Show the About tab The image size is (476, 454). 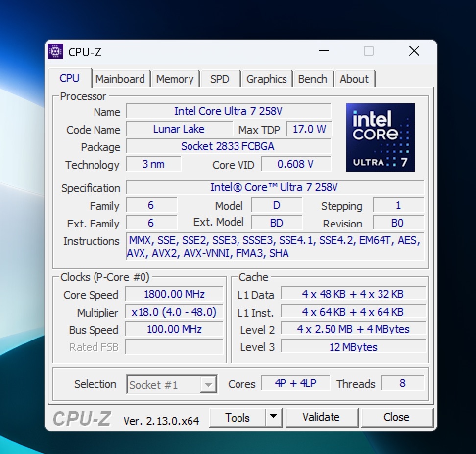point(354,79)
